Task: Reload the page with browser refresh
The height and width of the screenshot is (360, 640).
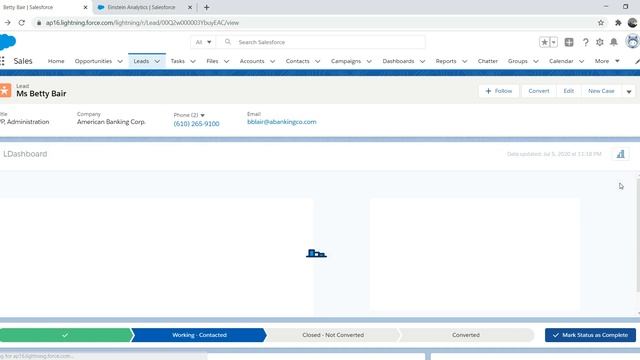Action: (x=22, y=23)
